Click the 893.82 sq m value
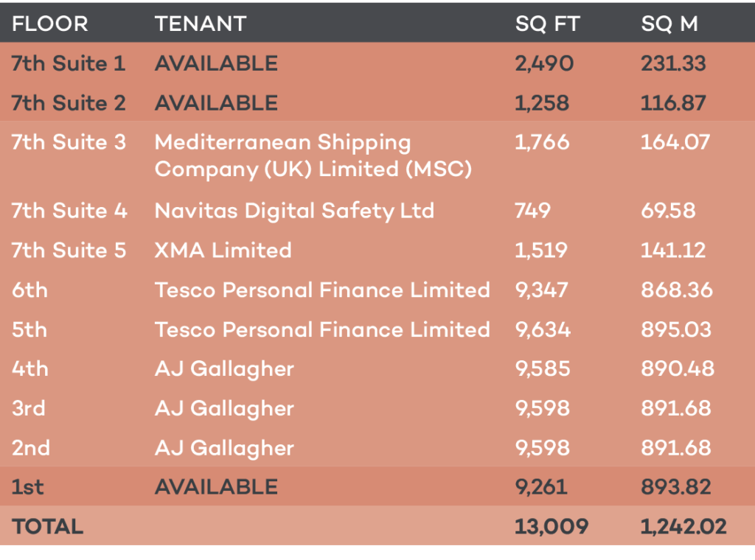755x560 pixels. click(x=676, y=487)
